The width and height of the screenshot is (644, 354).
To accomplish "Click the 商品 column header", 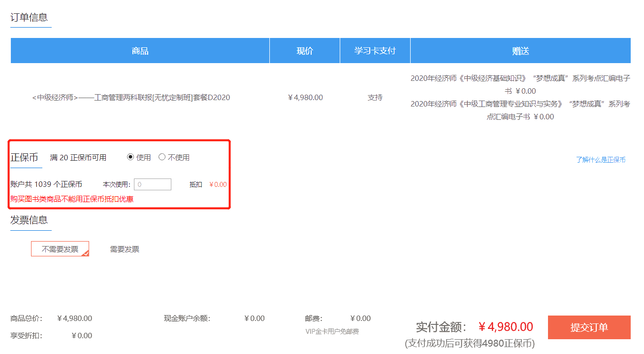I will coord(139,50).
